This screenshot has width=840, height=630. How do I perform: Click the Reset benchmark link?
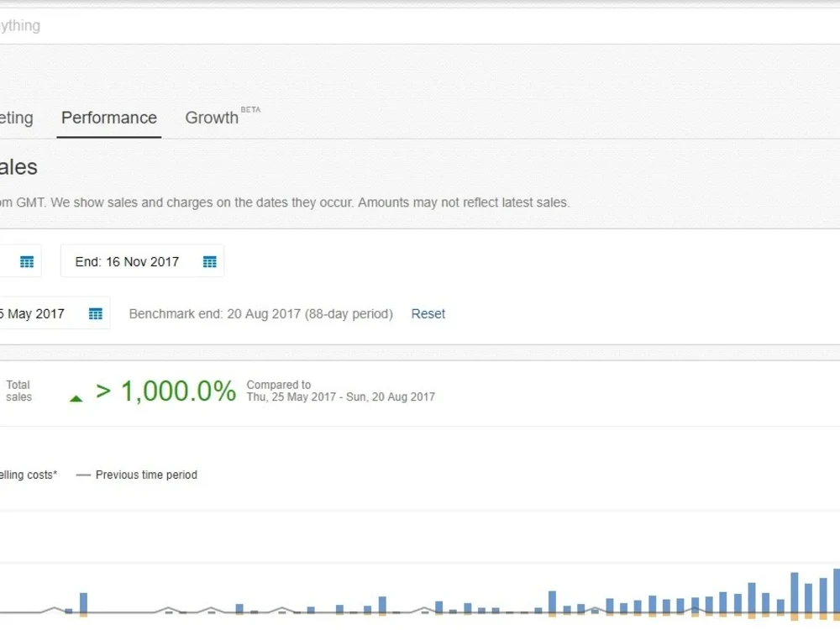point(428,314)
